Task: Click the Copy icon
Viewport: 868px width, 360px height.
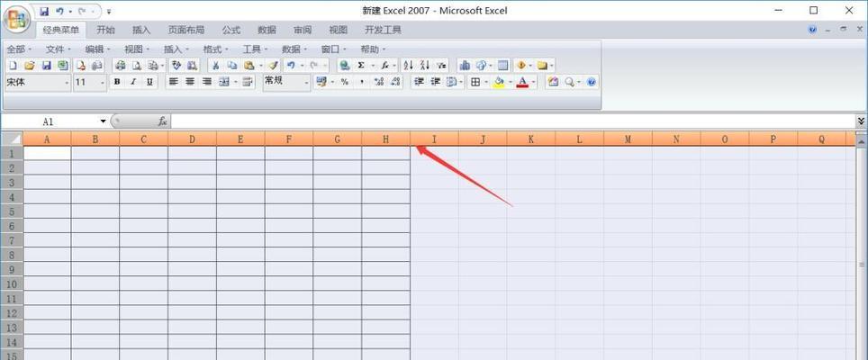Action: pyautogui.click(x=232, y=66)
